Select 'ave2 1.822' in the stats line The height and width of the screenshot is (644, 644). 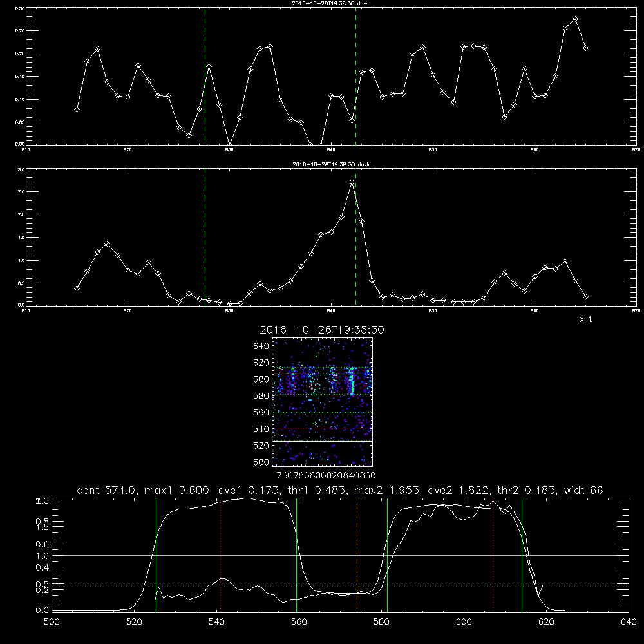pyautogui.click(x=458, y=490)
